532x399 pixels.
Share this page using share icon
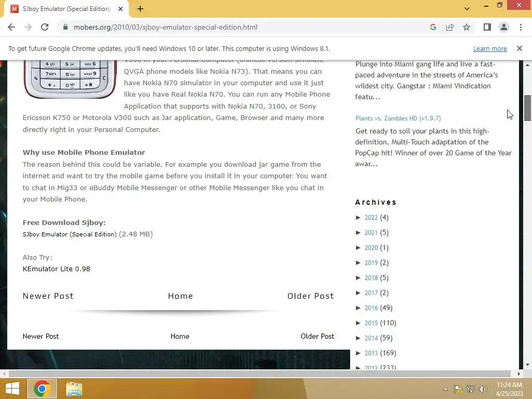[x=450, y=27]
